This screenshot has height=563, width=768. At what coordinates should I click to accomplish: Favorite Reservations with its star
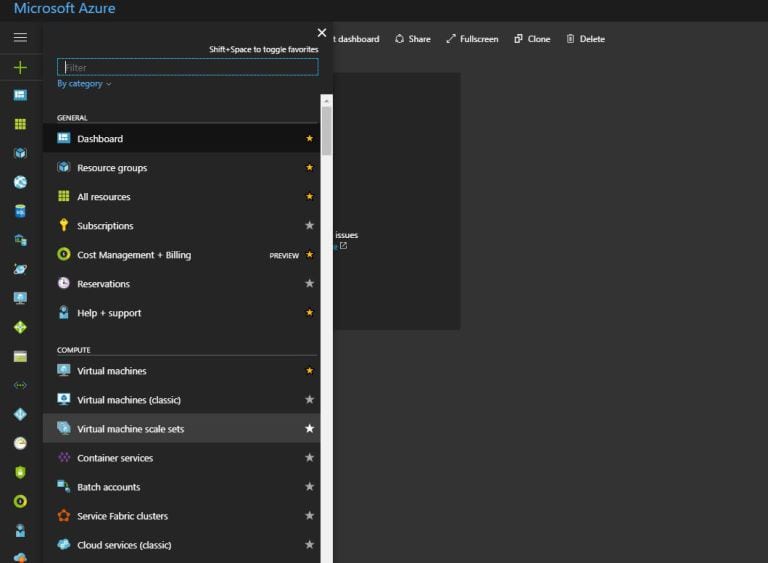pyautogui.click(x=310, y=284)
